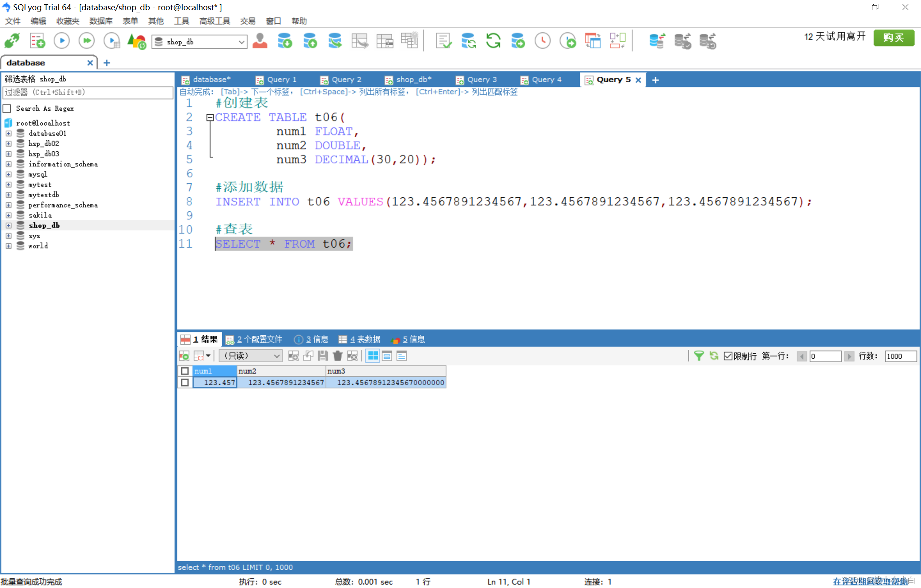Select the num3 result cell value

386,383
